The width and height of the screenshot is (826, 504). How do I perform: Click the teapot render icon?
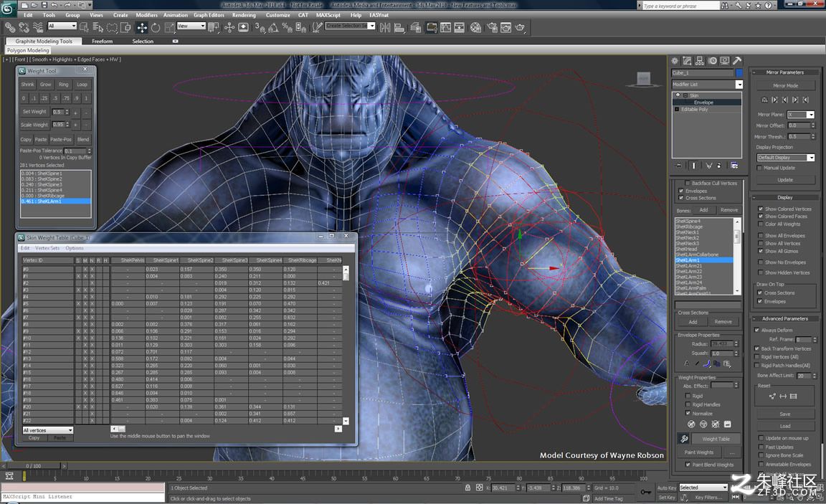click(521, 27)
